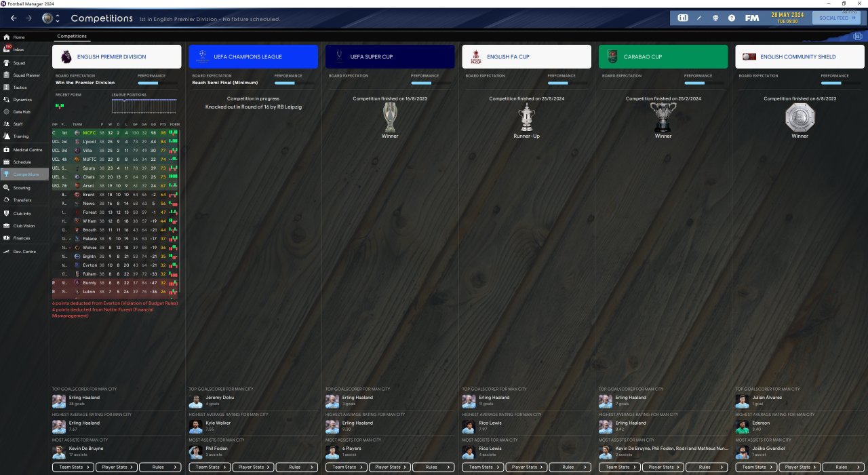Open Medical Centre in the sidebar
Viewport: 868px width, 475px height.
pyautogui.click(x=24, y=149)
